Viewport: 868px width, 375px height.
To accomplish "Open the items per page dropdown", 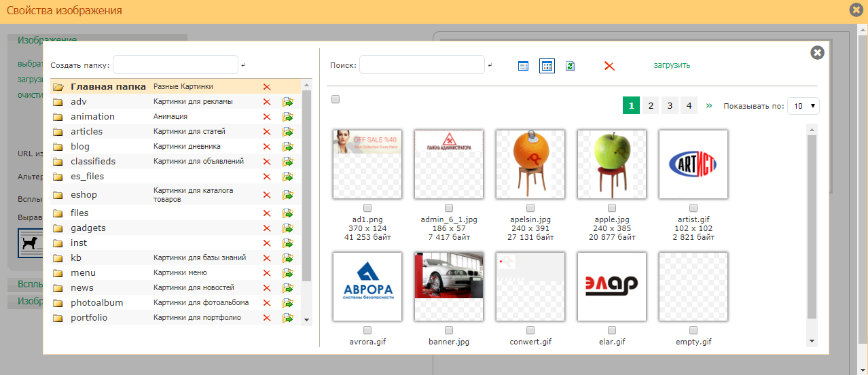I will click(x=803, y=106).
